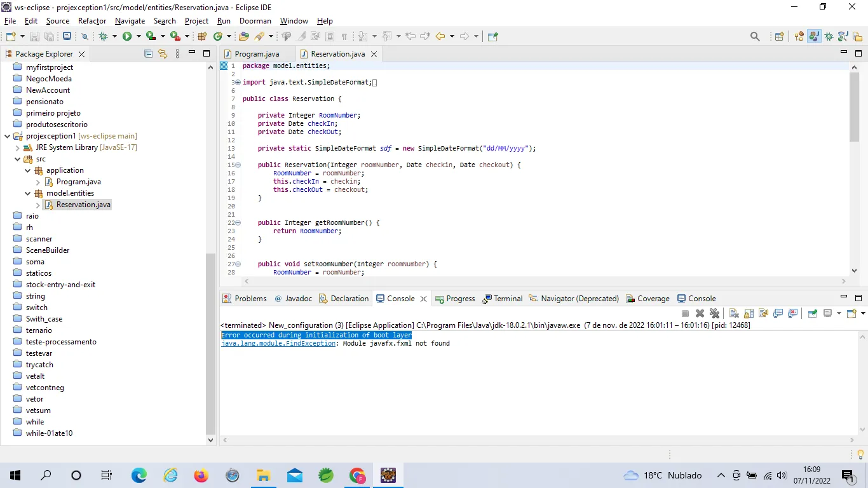Toggle Java perspective button

(814, 36)
